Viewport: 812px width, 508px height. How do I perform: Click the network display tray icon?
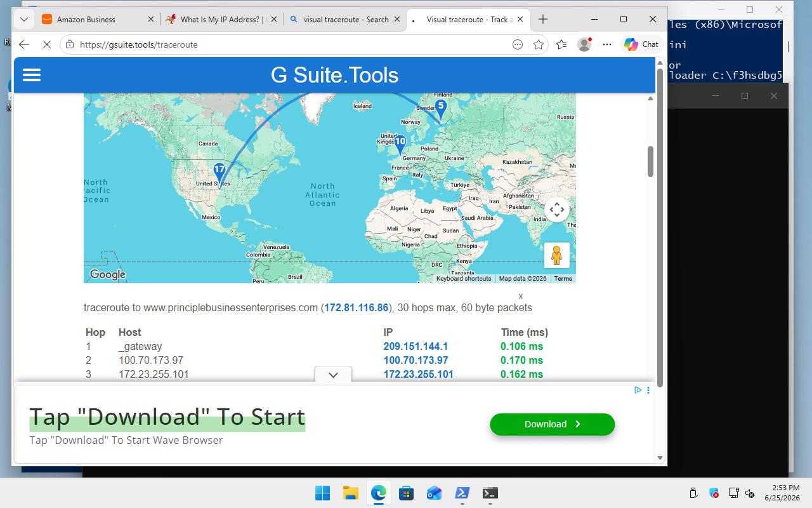click(733, 493)
